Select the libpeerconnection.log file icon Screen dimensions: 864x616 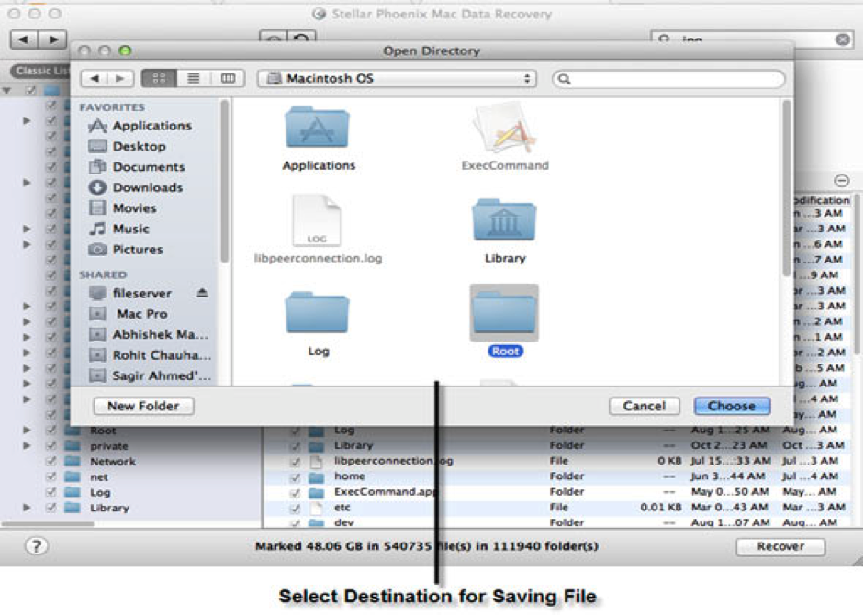click(317, 220)
